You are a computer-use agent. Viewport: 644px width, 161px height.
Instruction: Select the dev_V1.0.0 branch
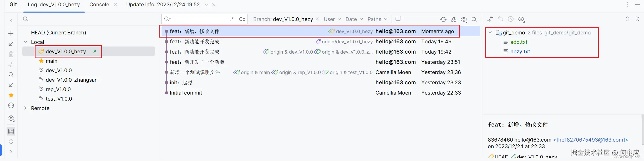point(59,70)
